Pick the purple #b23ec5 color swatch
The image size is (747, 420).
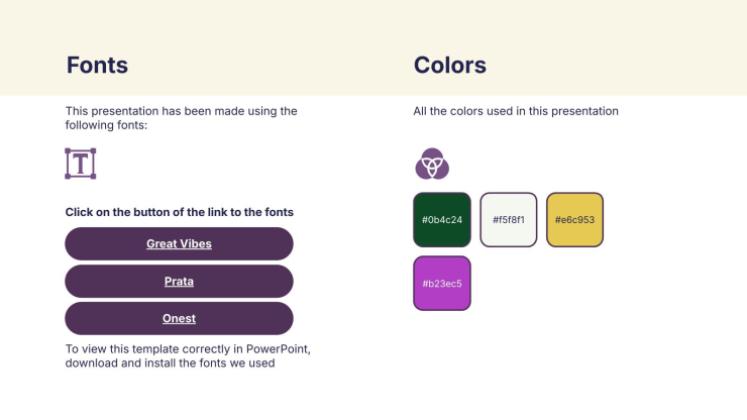pyautogui.click(x=442, y=284)
